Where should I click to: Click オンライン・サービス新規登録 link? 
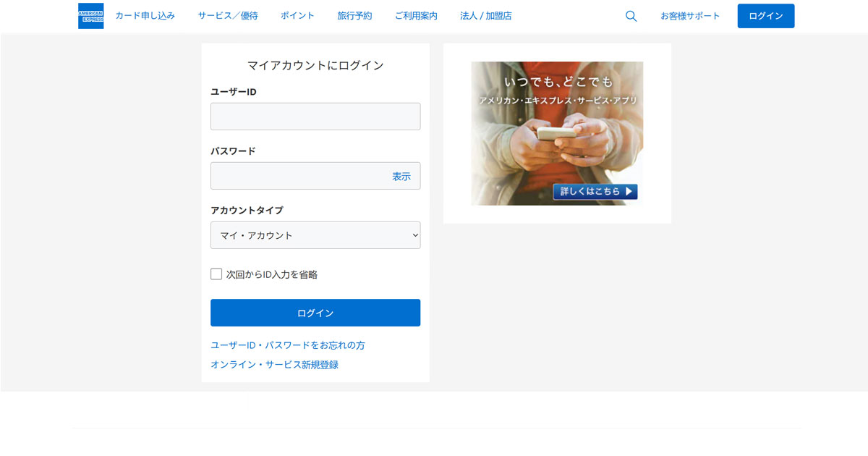(274, 365)
